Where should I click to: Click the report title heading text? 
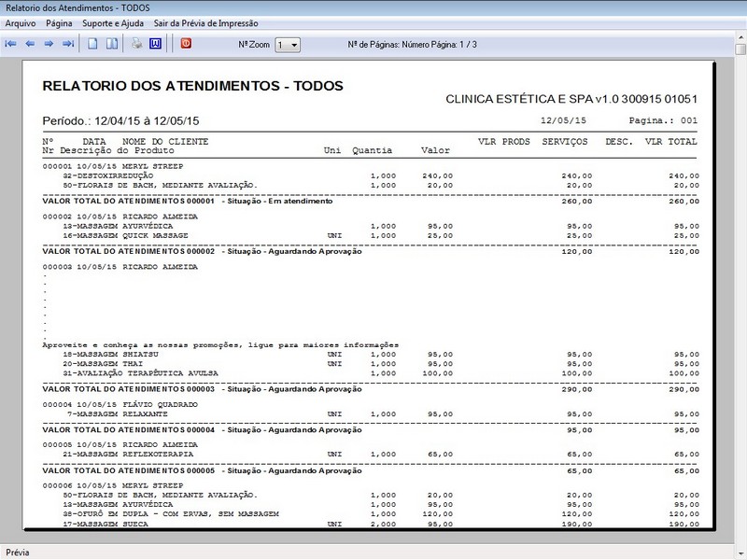193,86
